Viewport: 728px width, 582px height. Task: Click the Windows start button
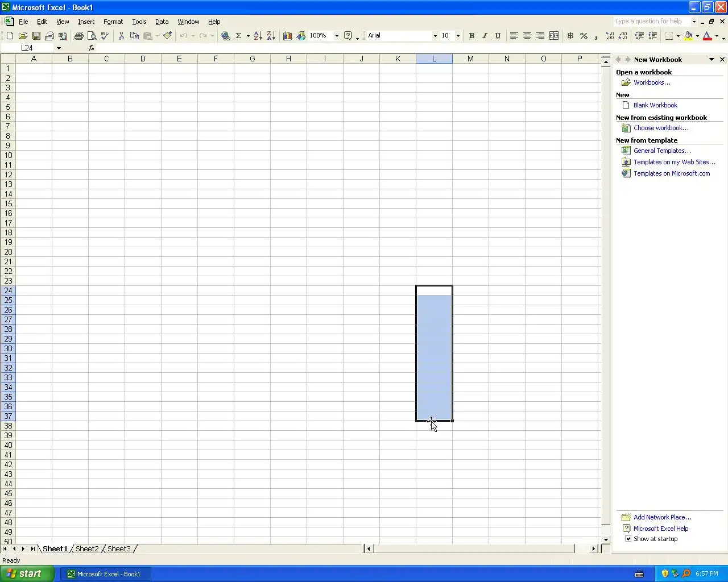pyautogui.click(x=27, y=573)
